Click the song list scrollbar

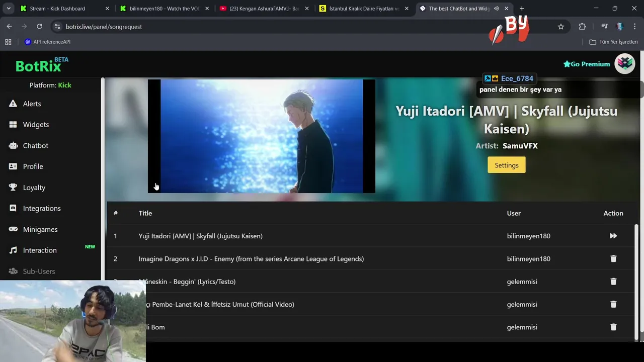[636, 282]
